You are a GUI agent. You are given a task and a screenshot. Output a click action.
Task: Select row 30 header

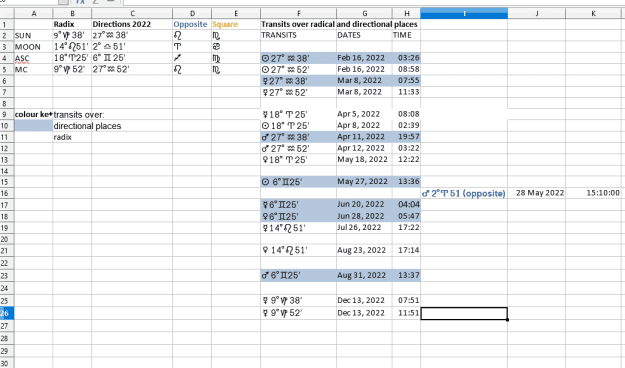[x=7, y=363]
